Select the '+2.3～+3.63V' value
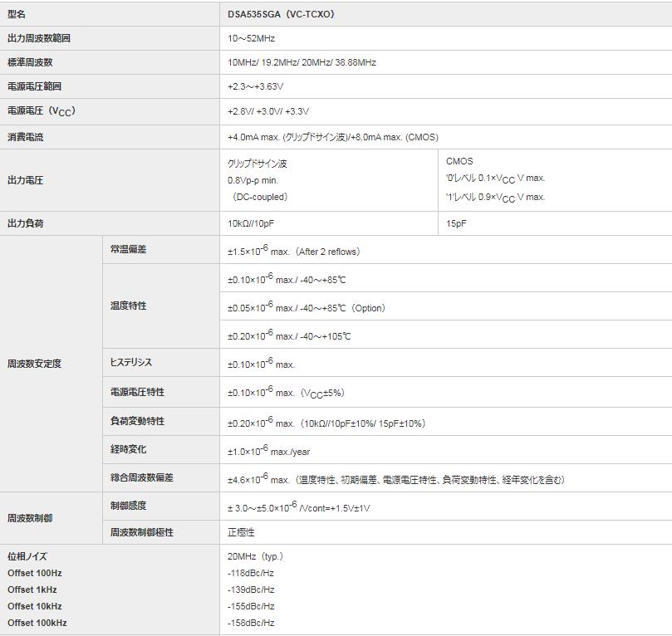 (x=256, y=86)
